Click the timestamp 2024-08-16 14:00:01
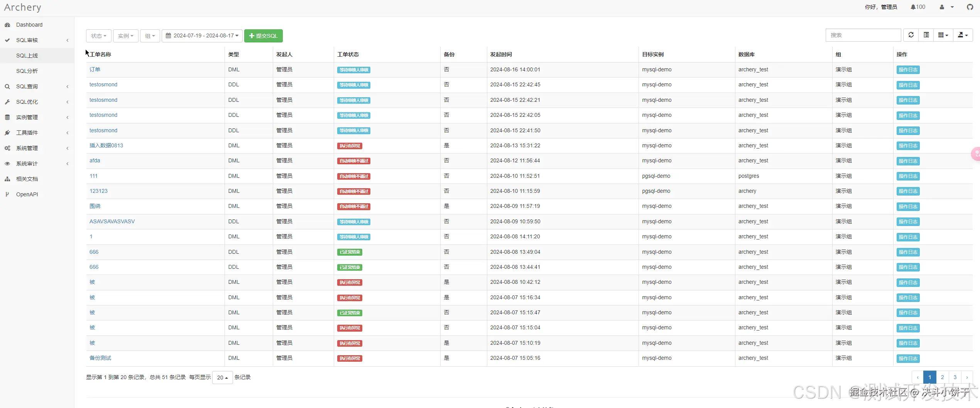Screen dimensions: 980x408 click(x=515, y=69)
